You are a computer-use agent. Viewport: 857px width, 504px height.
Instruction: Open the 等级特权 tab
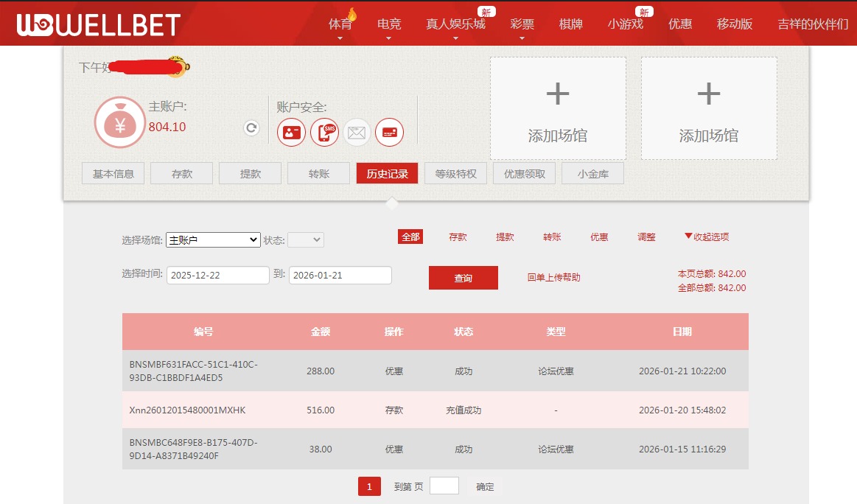click(455, 174)
